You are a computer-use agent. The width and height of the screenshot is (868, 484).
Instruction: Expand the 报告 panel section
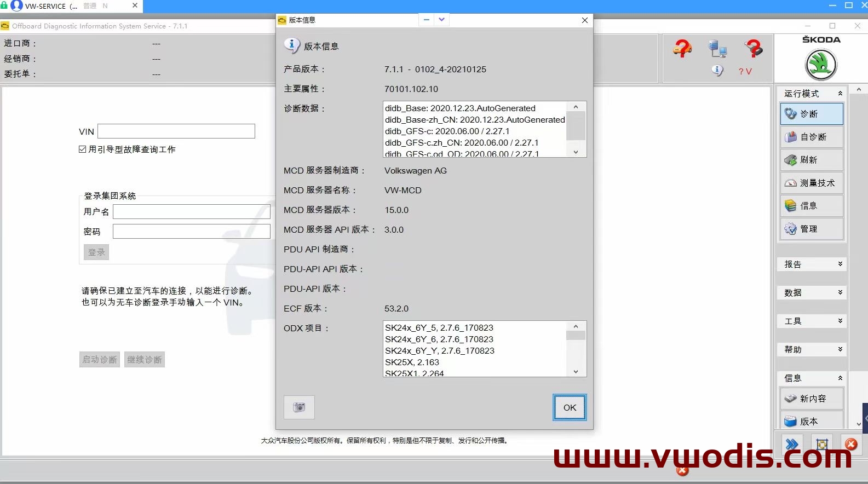pos(812,264)
